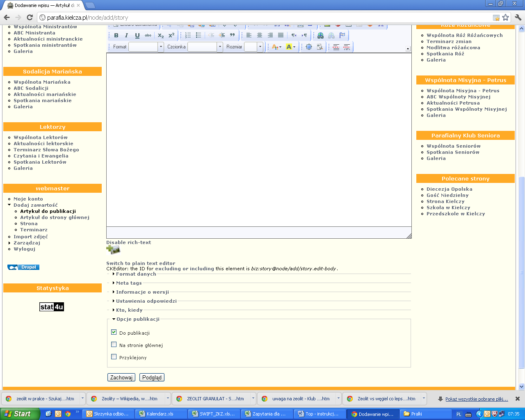Insert block quote
The image size is (525, 420).
tap(233, 35)
